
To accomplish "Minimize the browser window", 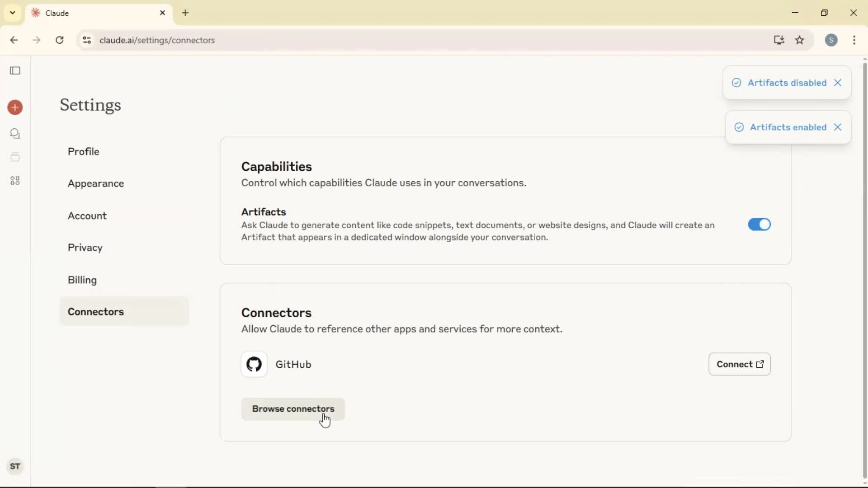I will coord(796,13).
